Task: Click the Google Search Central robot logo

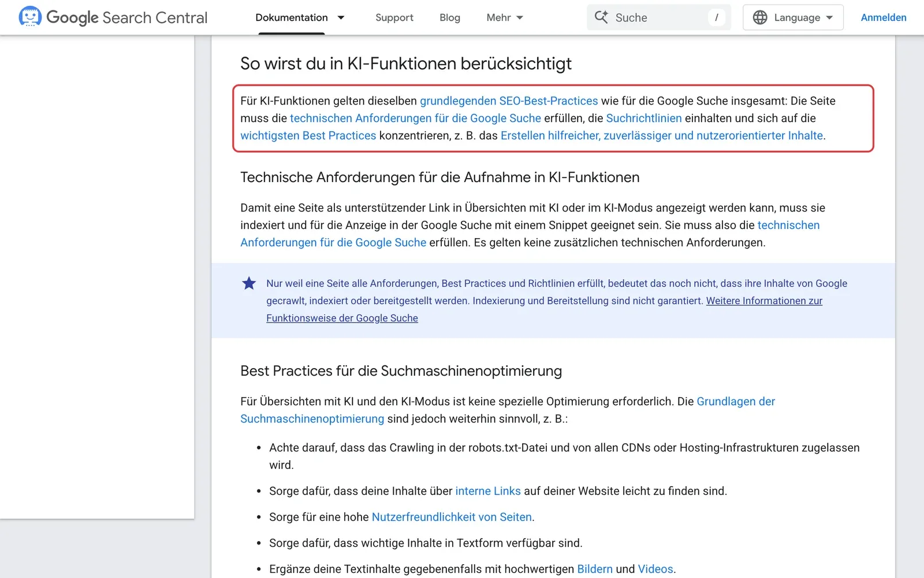Action: pos(30,17)
